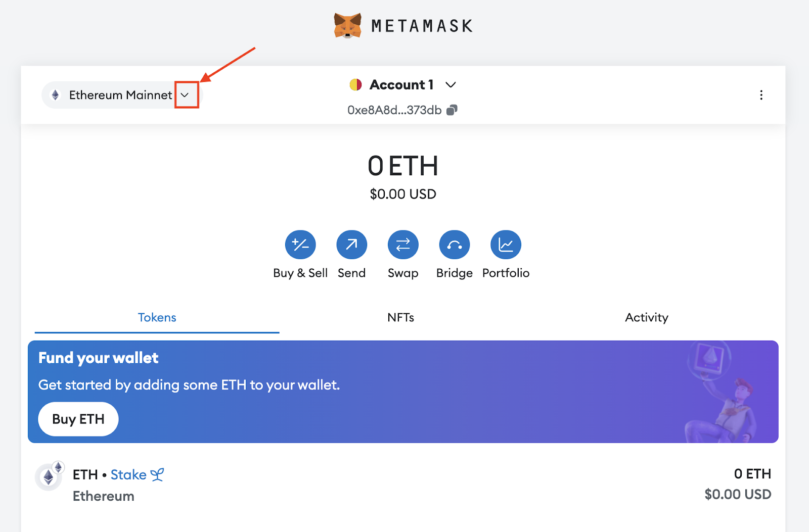
Task: Open the Ethereum Mainnet network dropdown chevron
Action: click(185, 95)
